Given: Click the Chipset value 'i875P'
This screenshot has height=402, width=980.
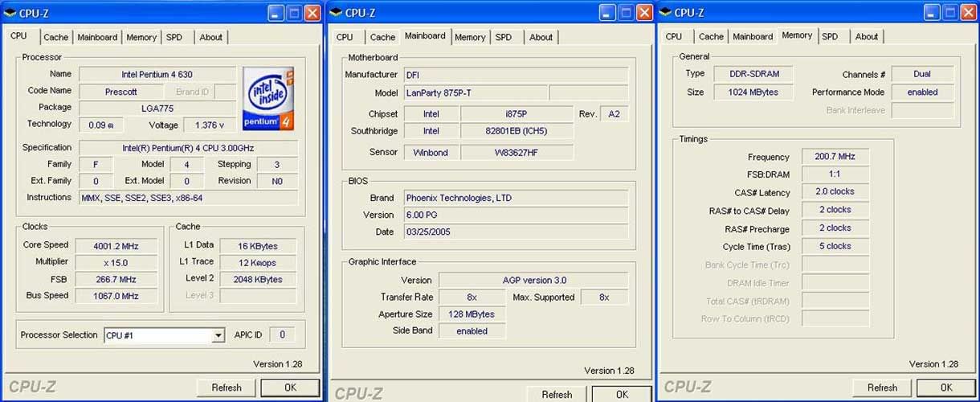Looking at the screenshot, I should point(517,114).
